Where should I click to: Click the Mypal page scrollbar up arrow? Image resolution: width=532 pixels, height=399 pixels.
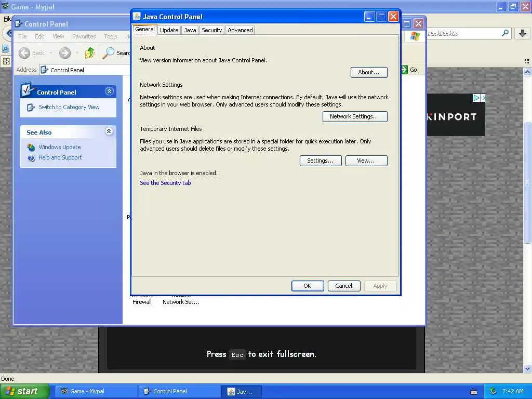pos(527,72)
